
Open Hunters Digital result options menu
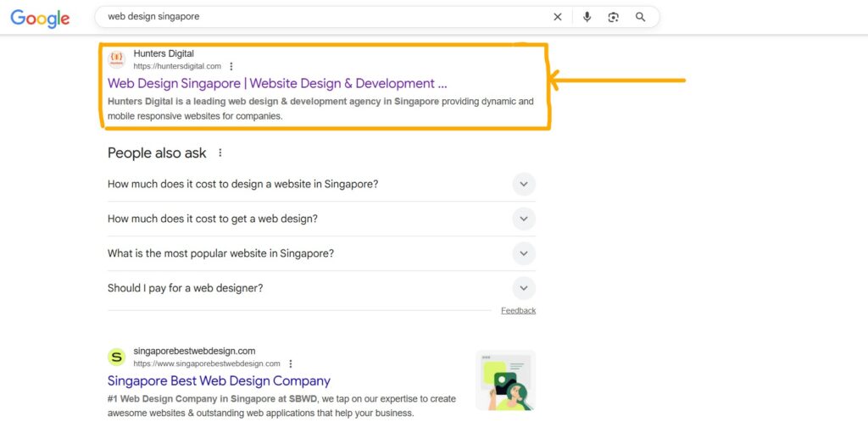point(231,66)
